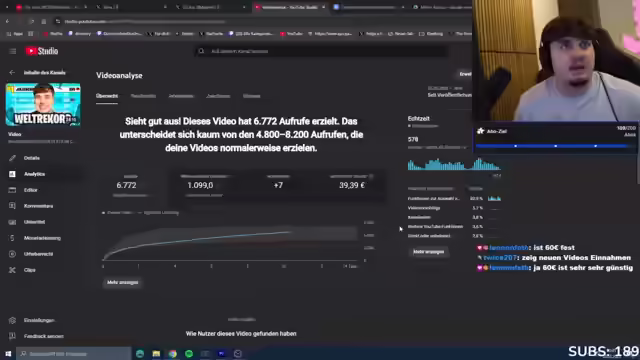Screen dimensions: 640x360
Task: Open the Einstellungen gear icon
Action: pos(12,320)
